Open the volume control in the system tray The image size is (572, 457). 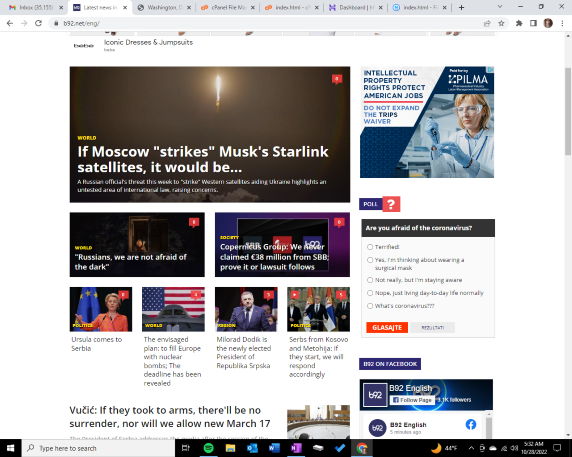coord(514,448)
